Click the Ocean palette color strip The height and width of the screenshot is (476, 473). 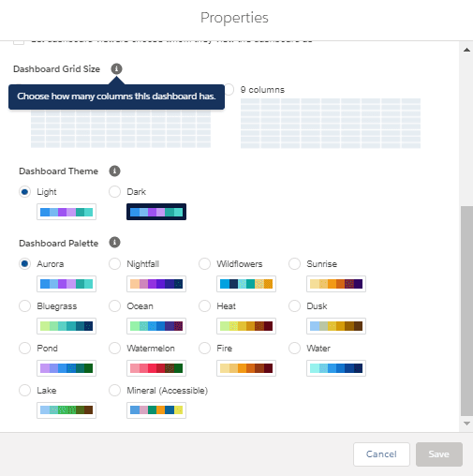click(156, 326)
